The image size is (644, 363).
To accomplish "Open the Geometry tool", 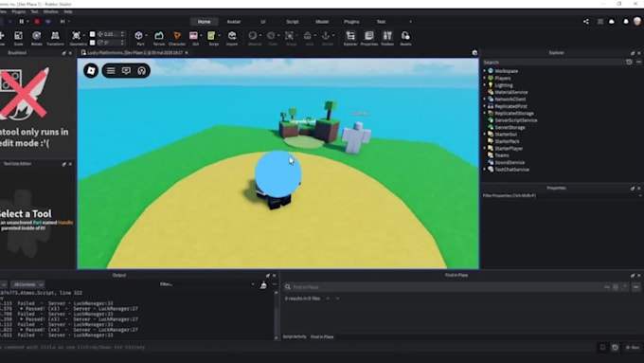I will 77,38.
